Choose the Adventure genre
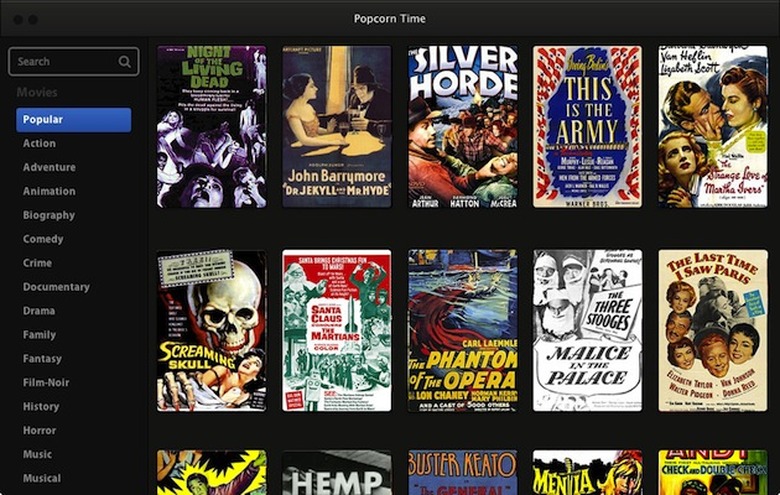 click(x=49, y=167)
